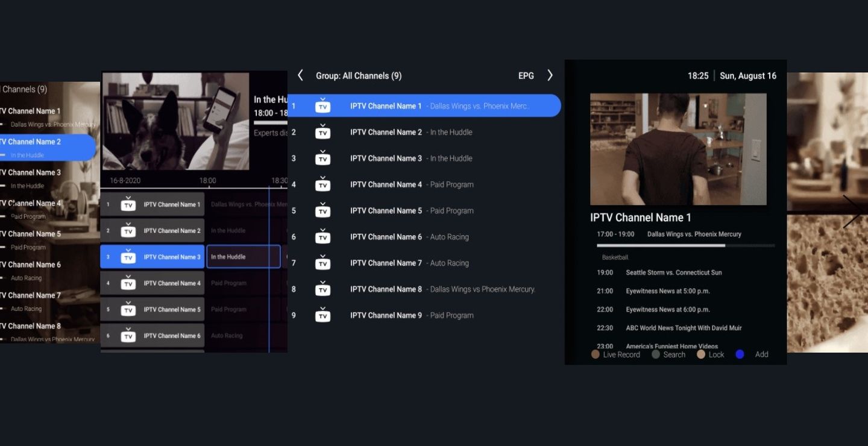Click the highlighted channel 1 TV icon
Image resolution: width=868 pixels, height=446 pixels.
click(x=323, y=105)
